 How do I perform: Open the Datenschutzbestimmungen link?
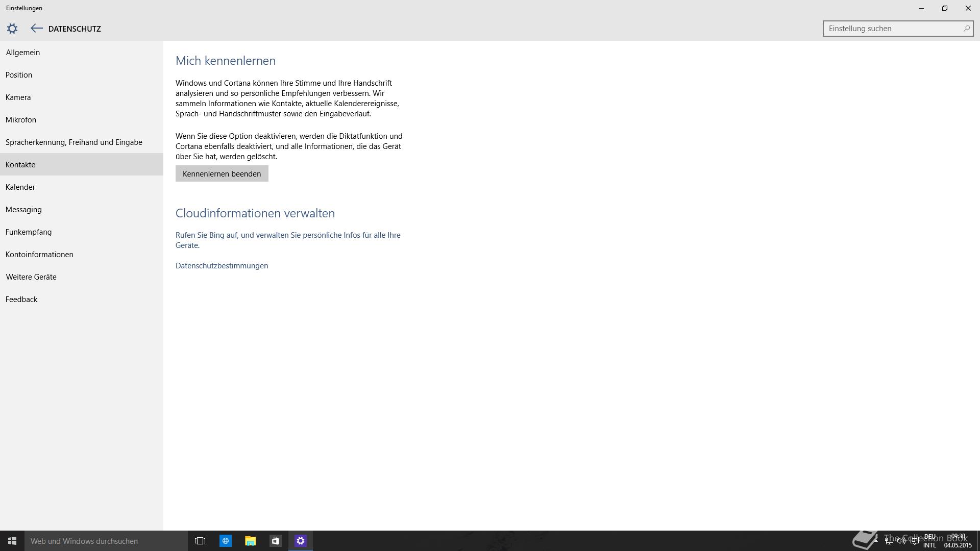click(x=222, y=266)
